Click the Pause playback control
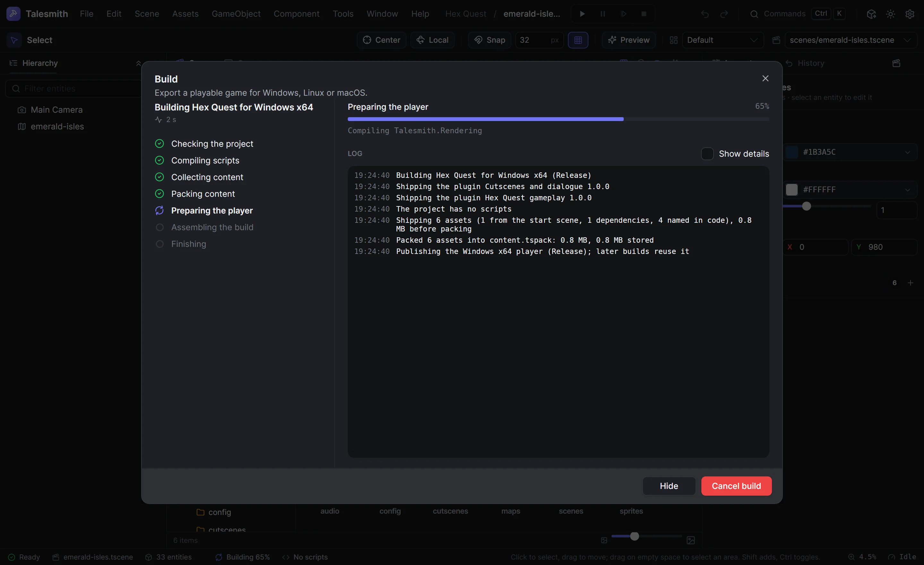The image size is (924, 565). [603, 14]
